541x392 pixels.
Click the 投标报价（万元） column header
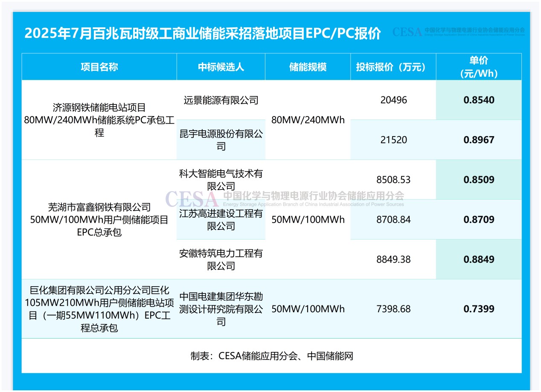pyautogui.click(x=393, y=67)
